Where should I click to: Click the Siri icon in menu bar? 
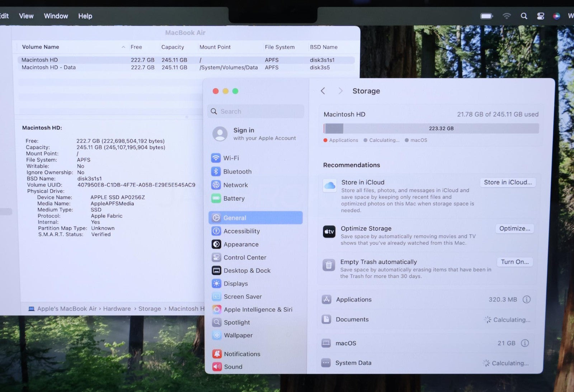click(x=556, y=16)
